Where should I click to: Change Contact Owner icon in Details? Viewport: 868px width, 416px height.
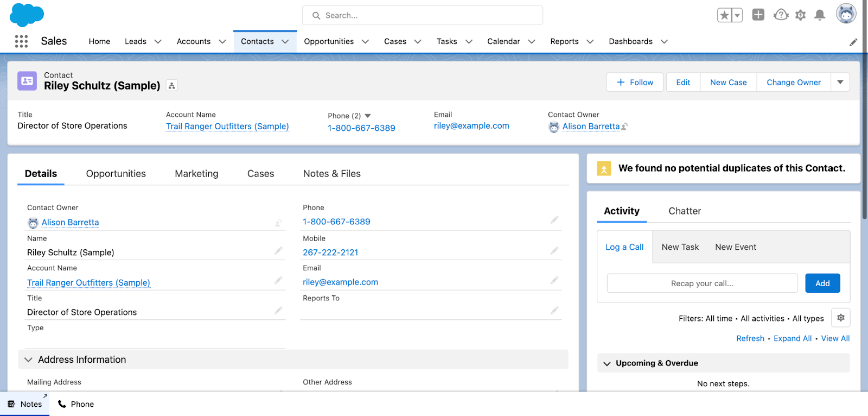coord(278,223)
